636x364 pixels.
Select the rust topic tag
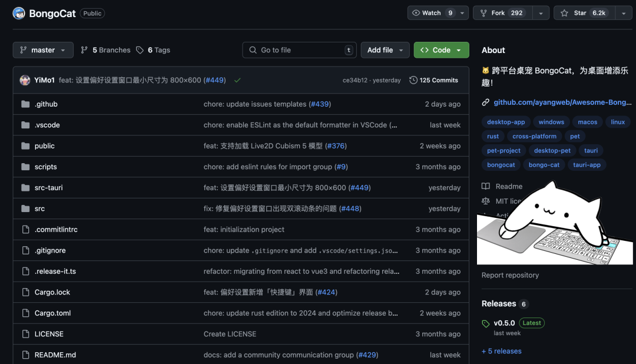click(x=493, y=136)
